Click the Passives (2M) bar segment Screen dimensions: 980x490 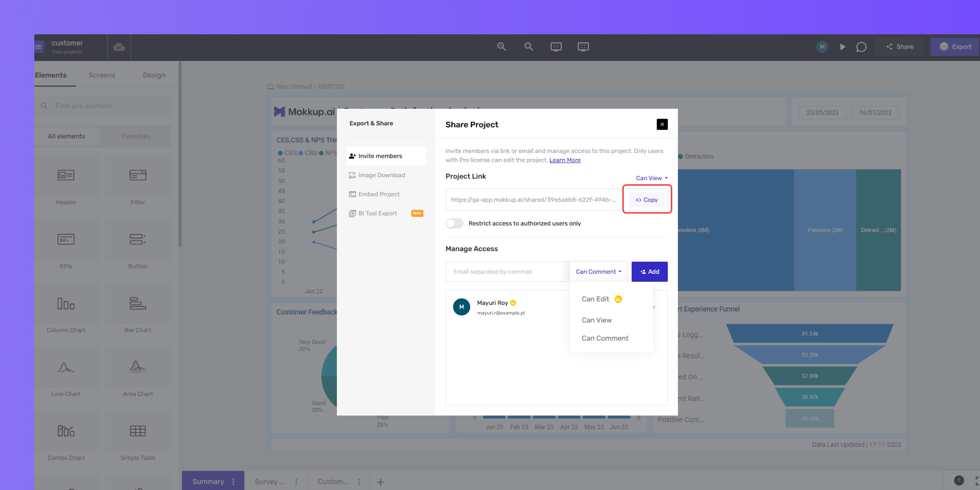[x=825, y=230]
